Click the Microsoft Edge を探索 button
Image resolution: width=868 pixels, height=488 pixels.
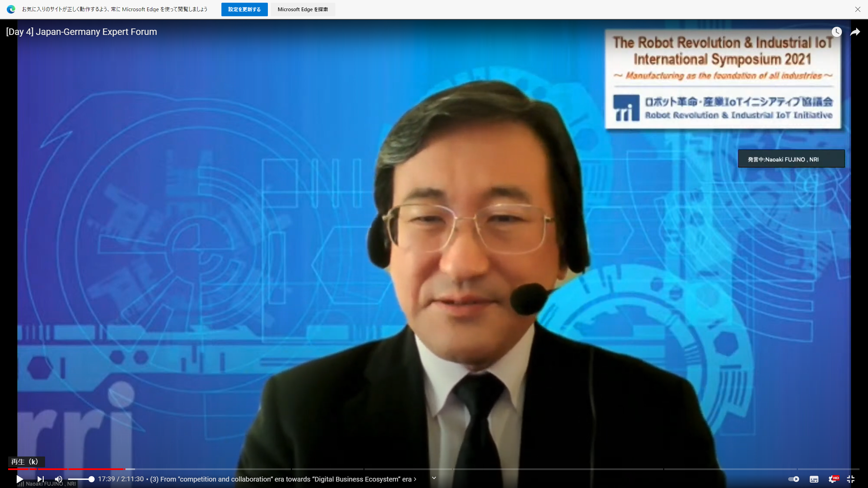point(303,9)
